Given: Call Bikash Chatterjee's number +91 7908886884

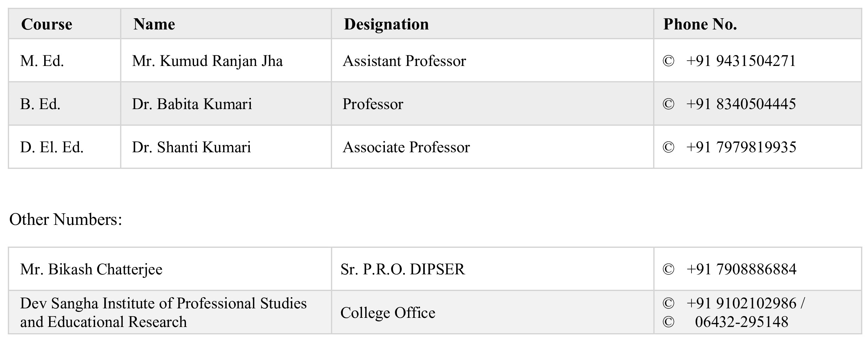Looking at the screenshot, I should [x=741, y=269].
